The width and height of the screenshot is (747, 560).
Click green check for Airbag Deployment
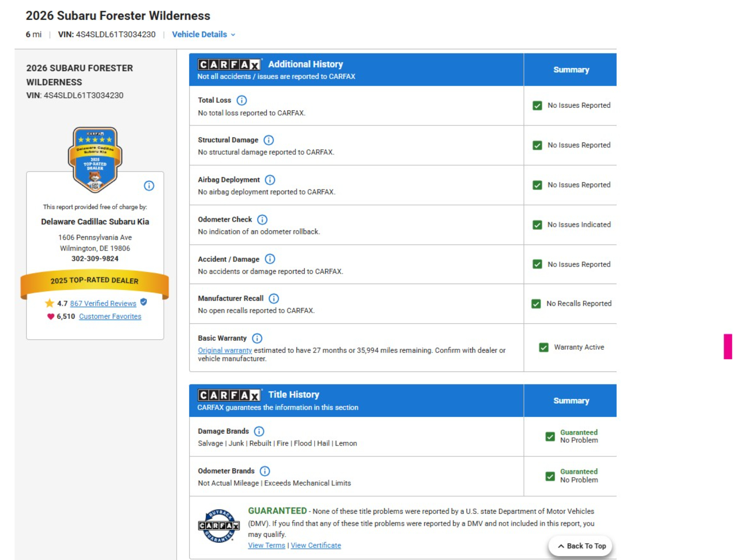pos(537,185)
